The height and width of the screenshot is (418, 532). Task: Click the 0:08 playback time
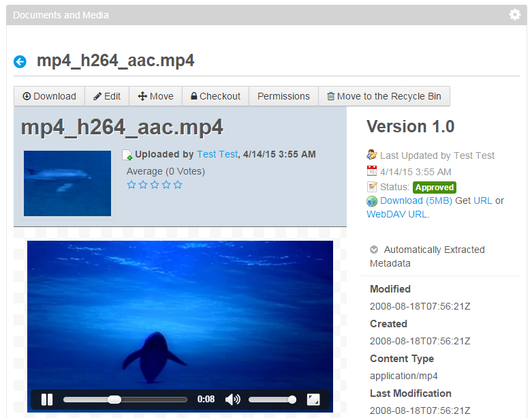click(206, 400)
